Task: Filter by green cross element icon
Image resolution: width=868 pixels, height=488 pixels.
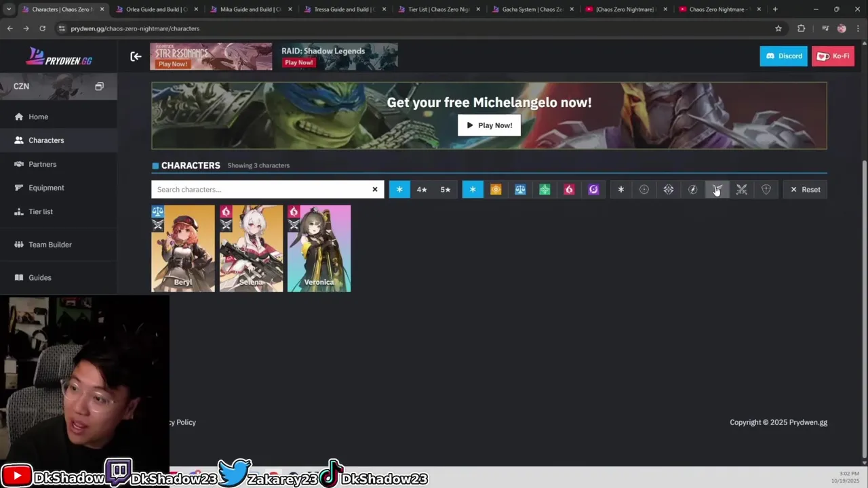Action: pyautogui.click(x=545, y=190)
